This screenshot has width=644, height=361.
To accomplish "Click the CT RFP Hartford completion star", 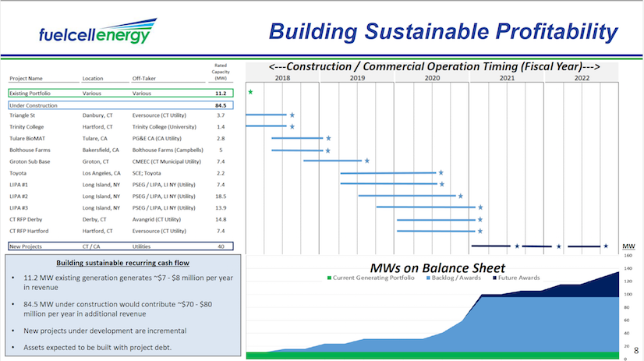I will pyautogui.click(x=479, y=232).
